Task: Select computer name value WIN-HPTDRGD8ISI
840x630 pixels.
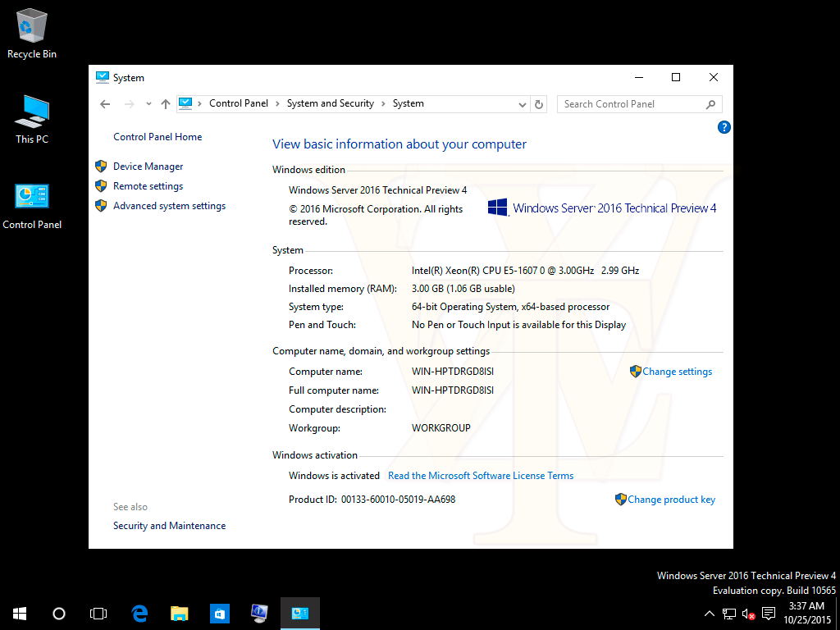Action: point(453,372)
